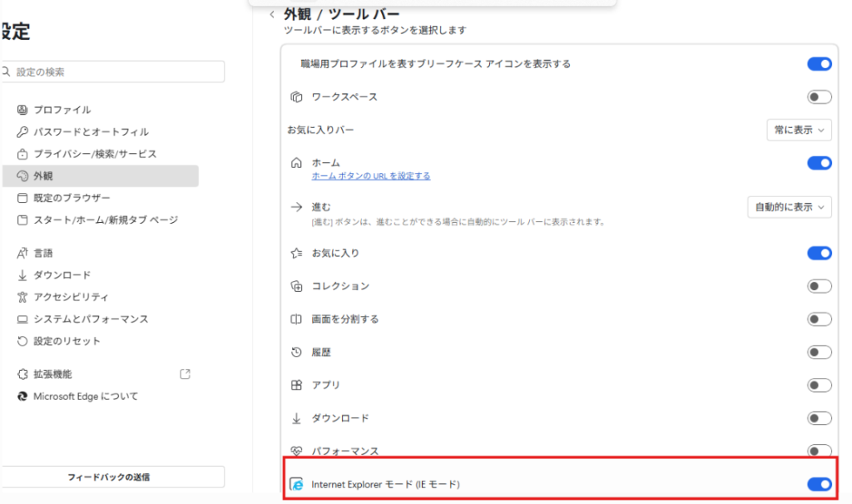Click the ワークスペース cube icon
This screenshot has height=504, width=852.
click(x=296, y=97)
